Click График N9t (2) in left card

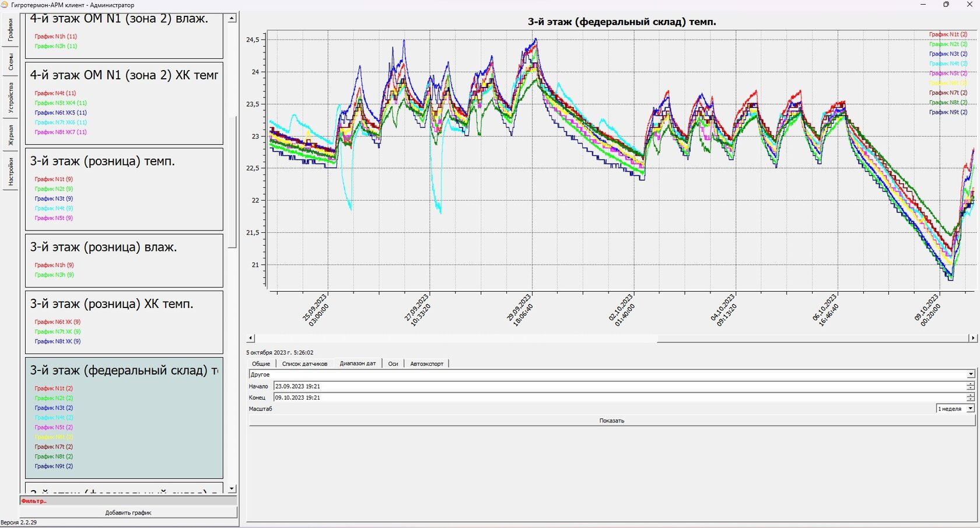click(54, 466)
